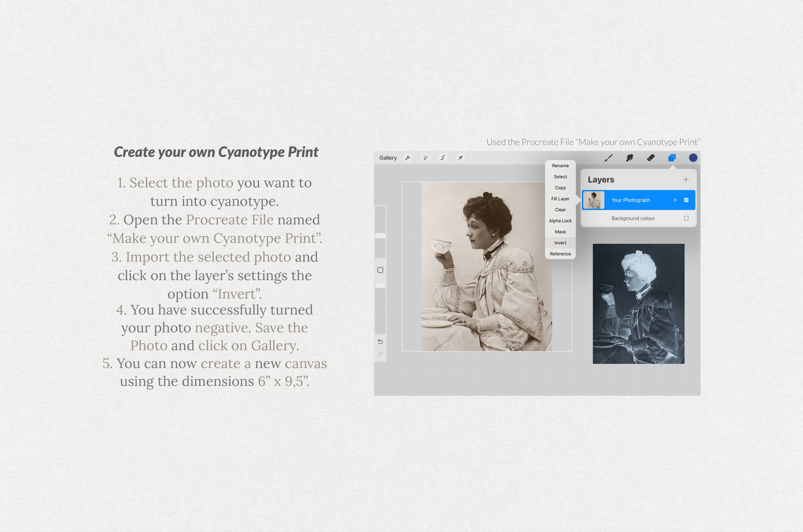Open the Adjustments magic wand menu
This screenshot has height=532, width=803.
pos(425,158)
